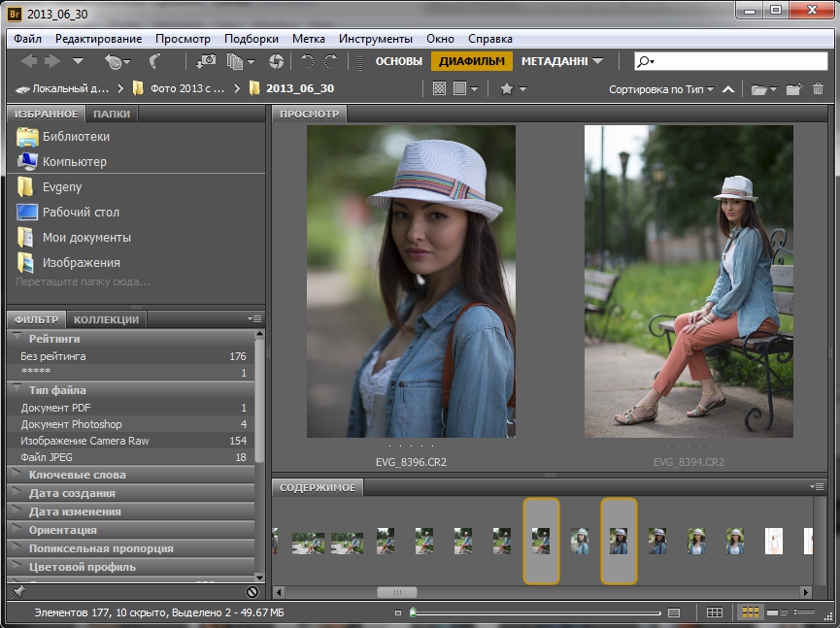
Task: Filter by Без рейтинга
Action: point(132,356)
